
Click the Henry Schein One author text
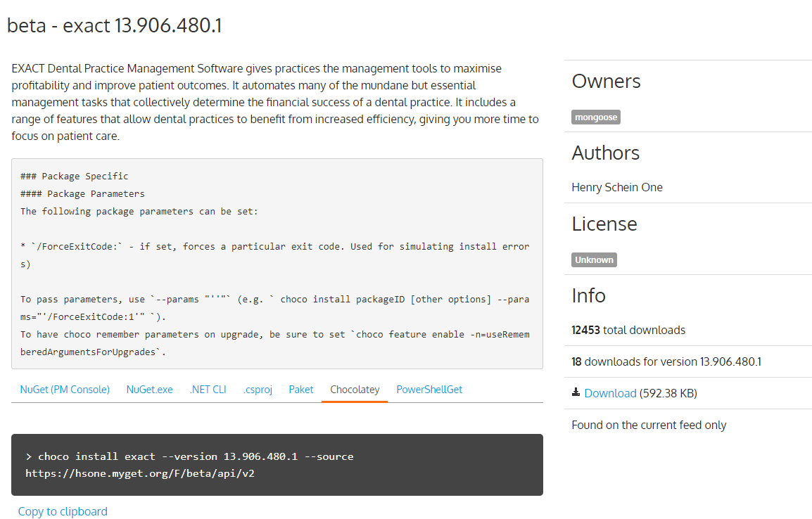[617, 187]
